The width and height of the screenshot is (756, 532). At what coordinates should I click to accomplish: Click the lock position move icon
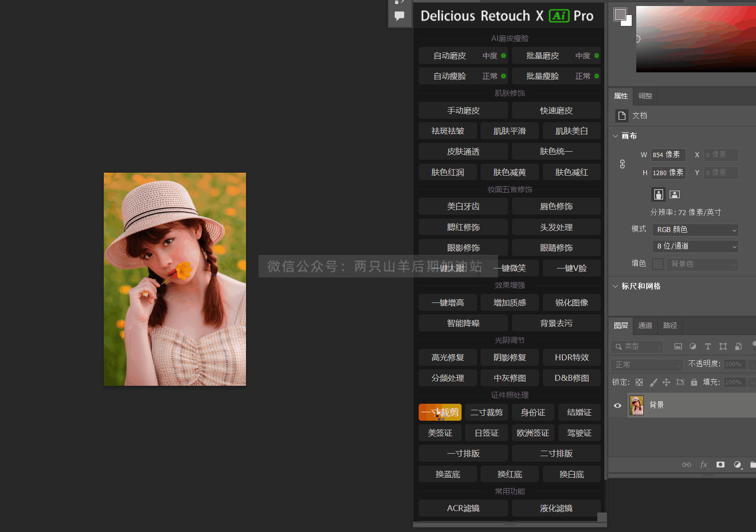pos(666,382)
